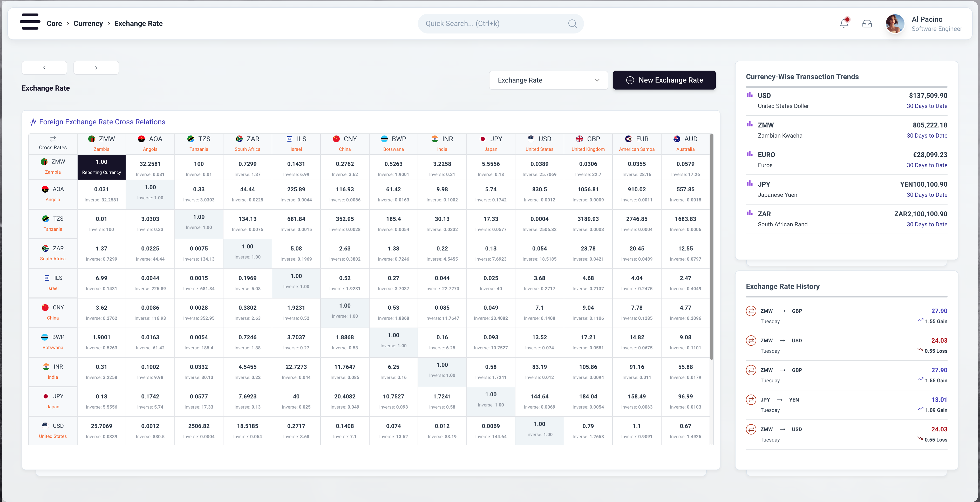The width and height of the screenshot is (980, 502).
Task: Click the New Exchange Rate button
Action: (x=664, y=80)
